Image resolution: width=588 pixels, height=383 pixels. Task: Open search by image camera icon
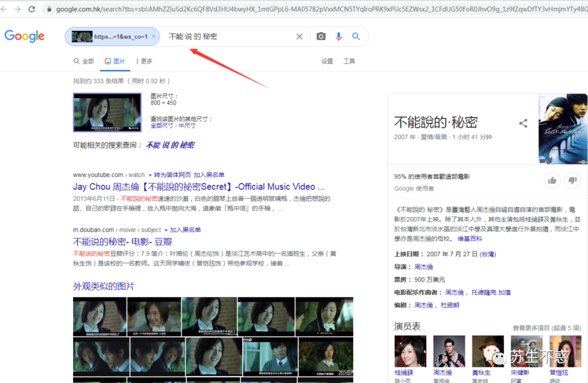pyautogui.click(x=321, y=36)
